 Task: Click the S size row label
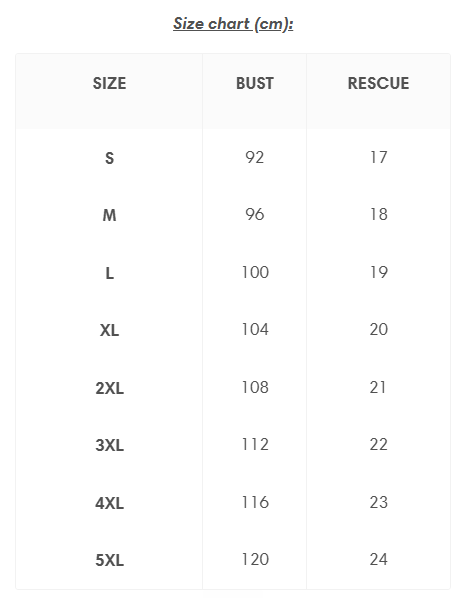pos(109,158)
